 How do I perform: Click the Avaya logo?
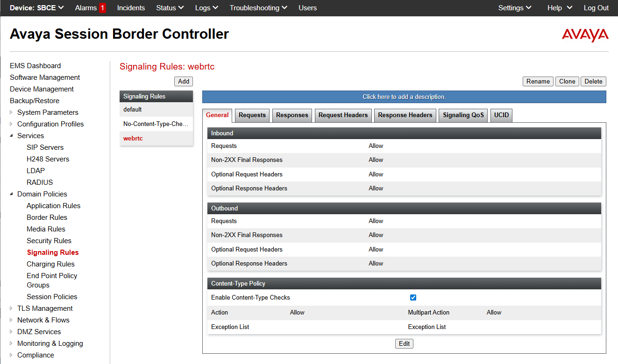[585, 35]
